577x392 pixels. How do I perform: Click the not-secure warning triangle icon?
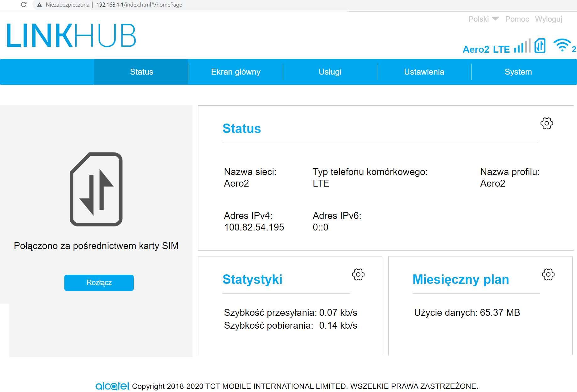40,5
